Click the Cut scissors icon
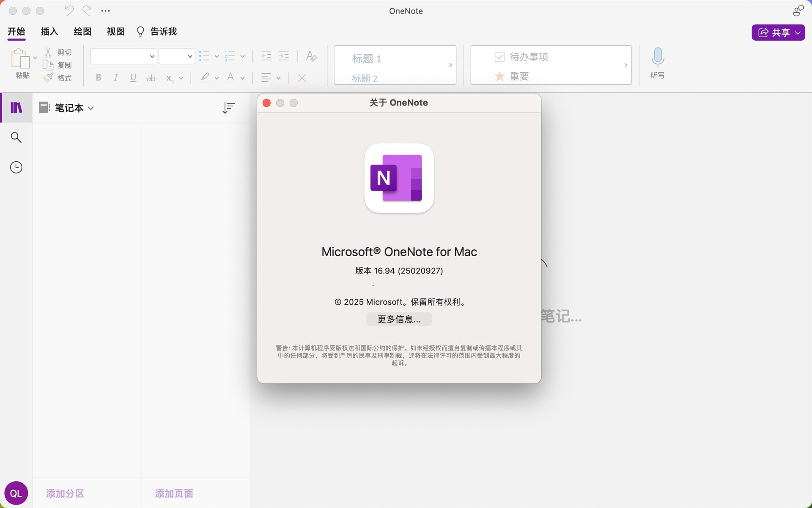812x508 pixels. click(48, 52)
